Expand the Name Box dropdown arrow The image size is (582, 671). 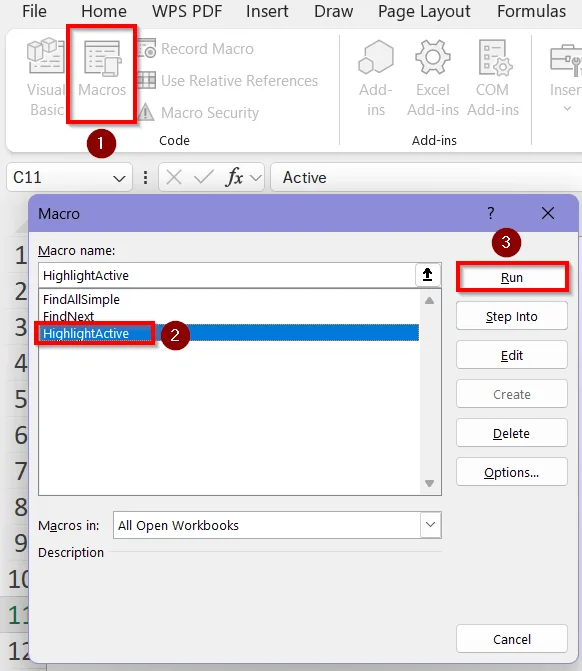click(119, 178)
